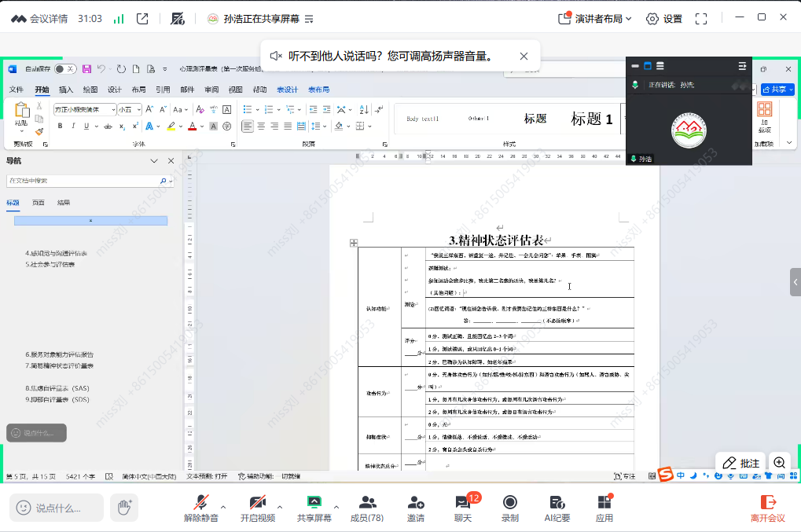
Task: Unmute with 解除静音 button
Action: pyautogui.click(x=204, y=507)
